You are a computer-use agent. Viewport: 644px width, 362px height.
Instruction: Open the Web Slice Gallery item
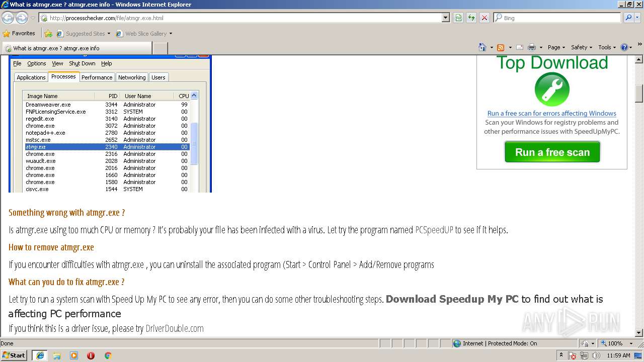[x=144, y=34]
